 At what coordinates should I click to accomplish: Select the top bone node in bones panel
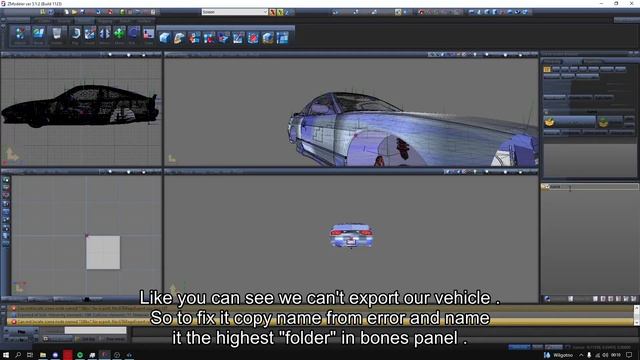589,187
